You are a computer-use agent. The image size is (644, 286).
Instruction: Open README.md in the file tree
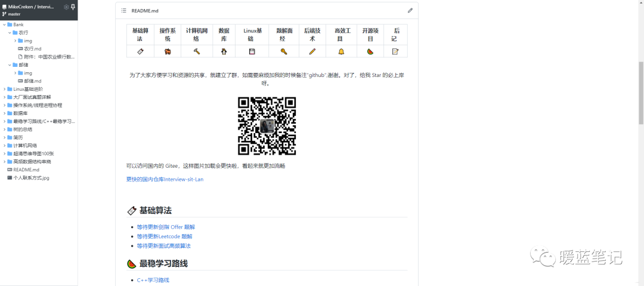(x=26, y=170)
